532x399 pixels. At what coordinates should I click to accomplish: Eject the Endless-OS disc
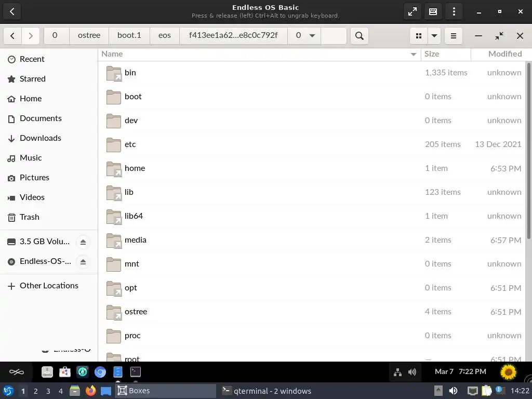[x=83, y=262]
